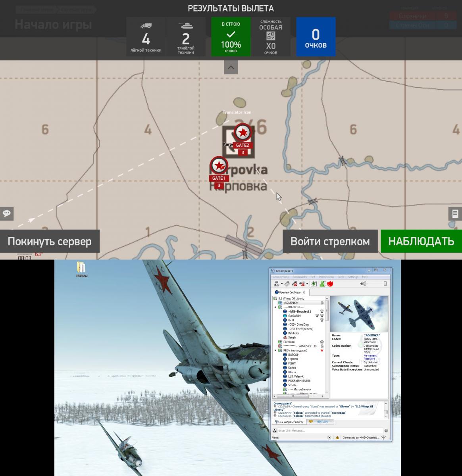Select user Klever in RED's channel
Viewport: 462px width, 476px height.
point(292,372)
